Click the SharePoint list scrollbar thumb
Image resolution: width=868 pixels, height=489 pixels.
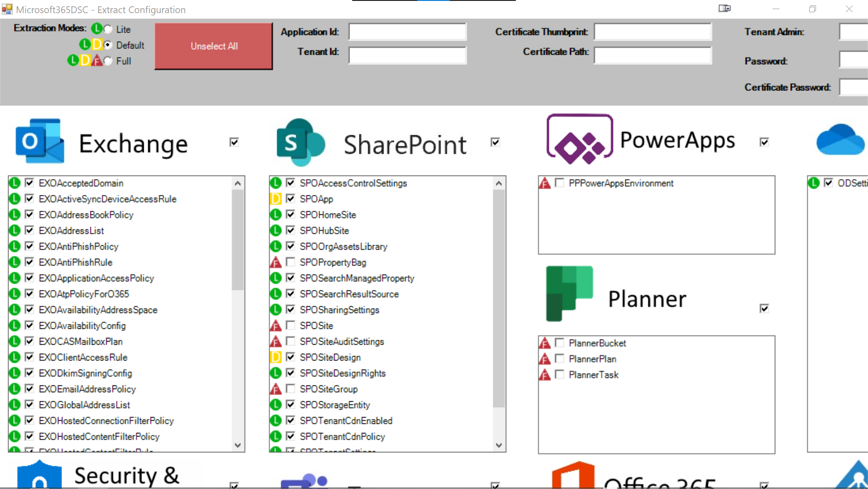[x=499, y=299]
